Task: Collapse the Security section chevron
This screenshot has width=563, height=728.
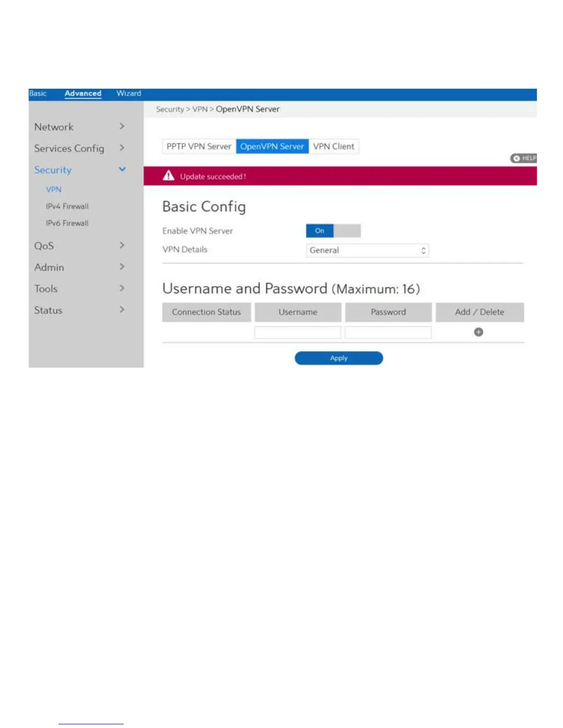Action: pos(122,170)
